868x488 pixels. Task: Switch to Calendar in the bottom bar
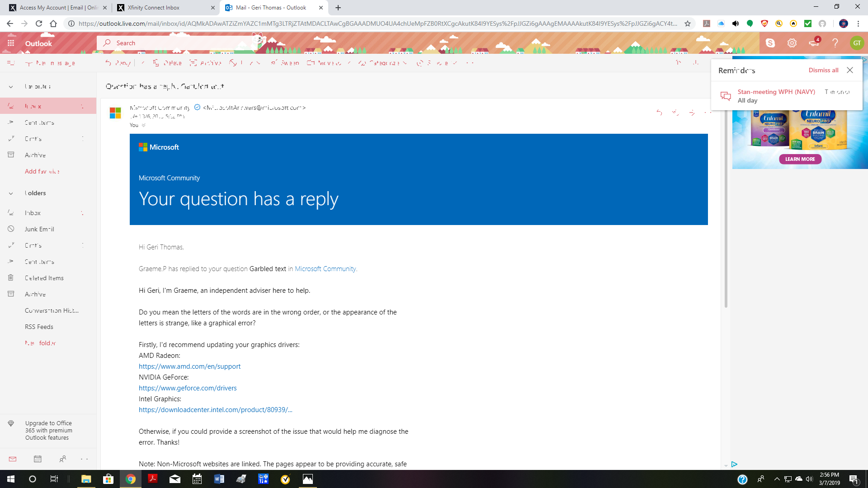pos(38,459)
